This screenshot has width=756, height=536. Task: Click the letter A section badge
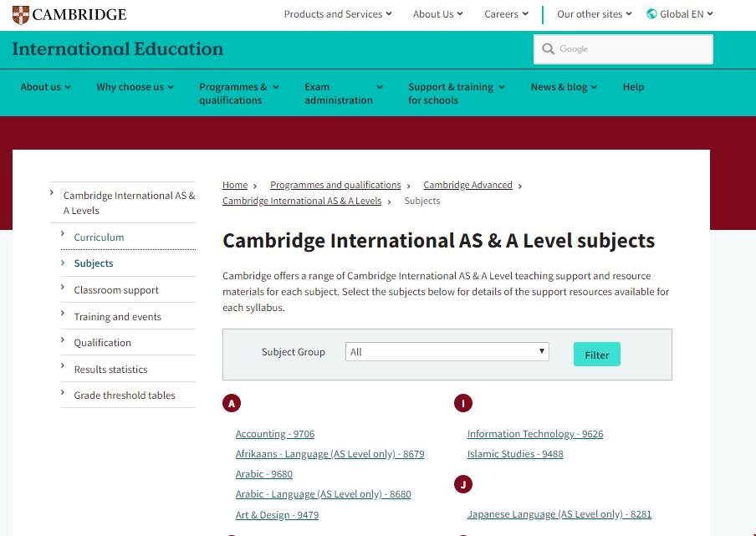[x=232, y=404]
